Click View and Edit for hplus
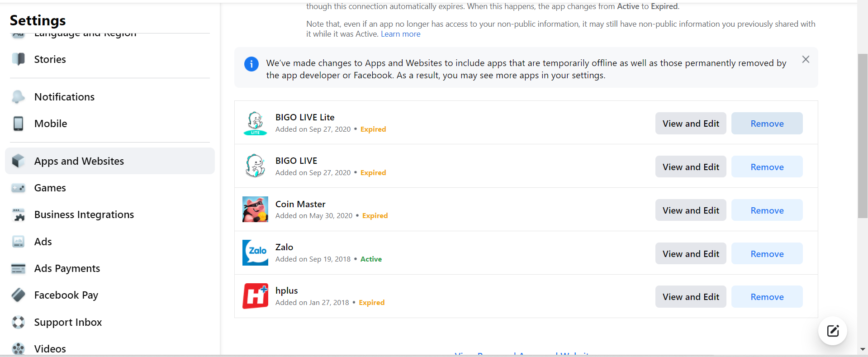 coord(691,297)
